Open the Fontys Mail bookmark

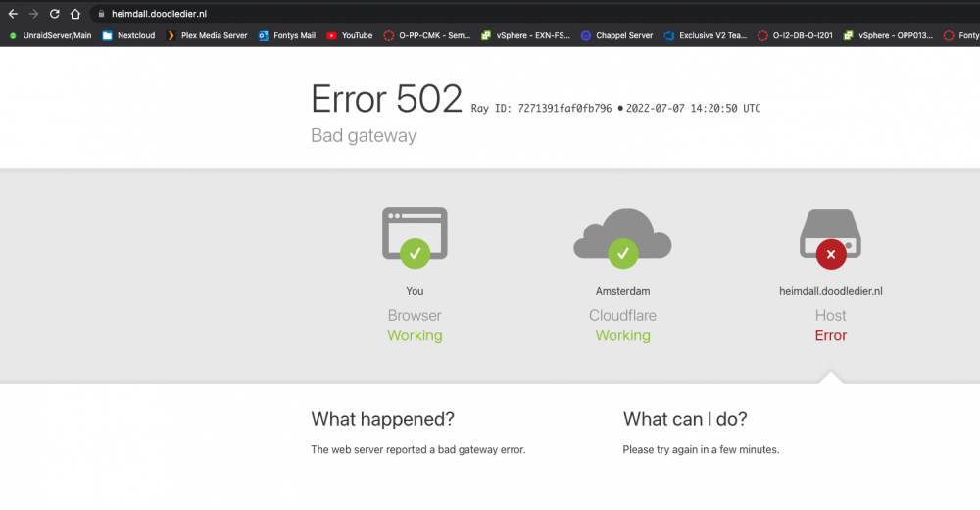click(x=287, y=35)
